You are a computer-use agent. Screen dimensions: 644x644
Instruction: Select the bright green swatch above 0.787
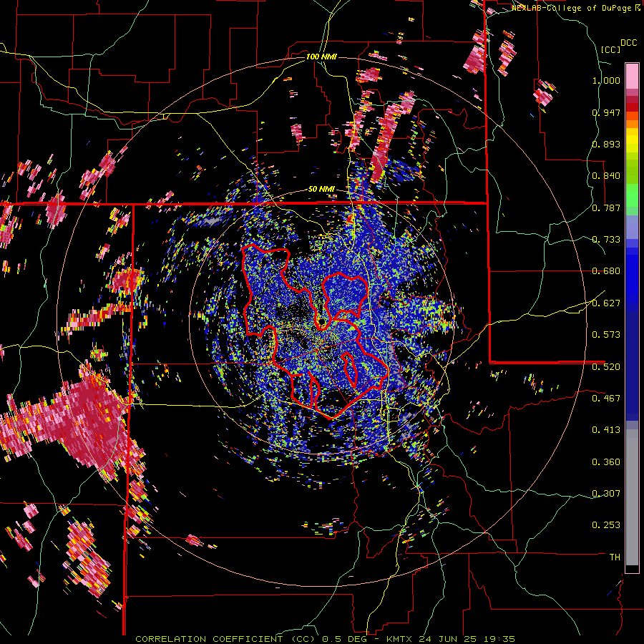(x=632, y=194)
